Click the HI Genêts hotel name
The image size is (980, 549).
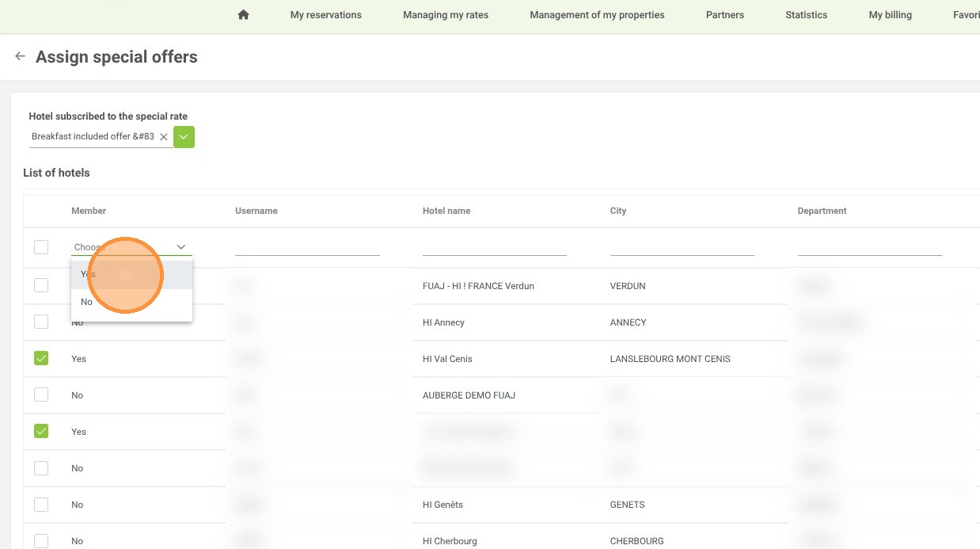[443, 505]
